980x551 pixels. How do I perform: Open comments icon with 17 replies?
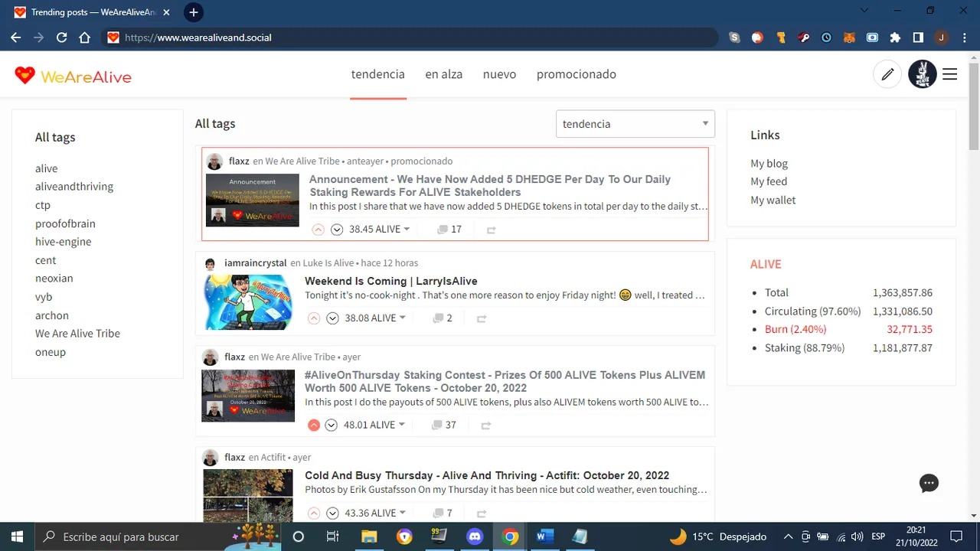pyautogui.click(x=442, y=230)
